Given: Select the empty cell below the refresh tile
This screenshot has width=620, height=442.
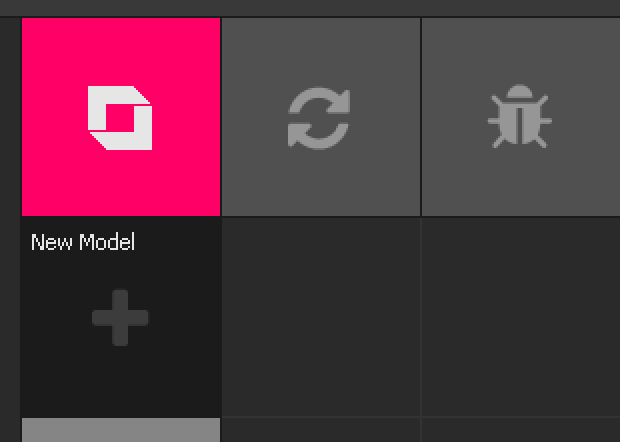Looking at the screenshot, I should tap(321, 317).
